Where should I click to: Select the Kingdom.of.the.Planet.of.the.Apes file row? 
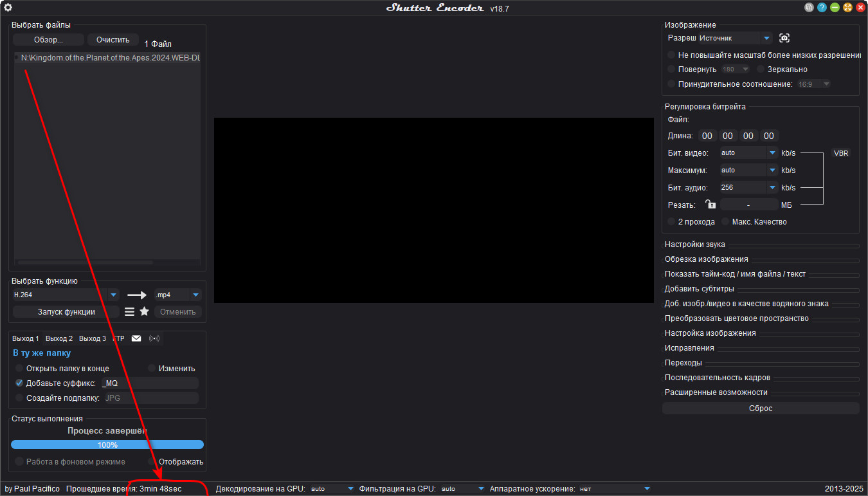(107, 58)
